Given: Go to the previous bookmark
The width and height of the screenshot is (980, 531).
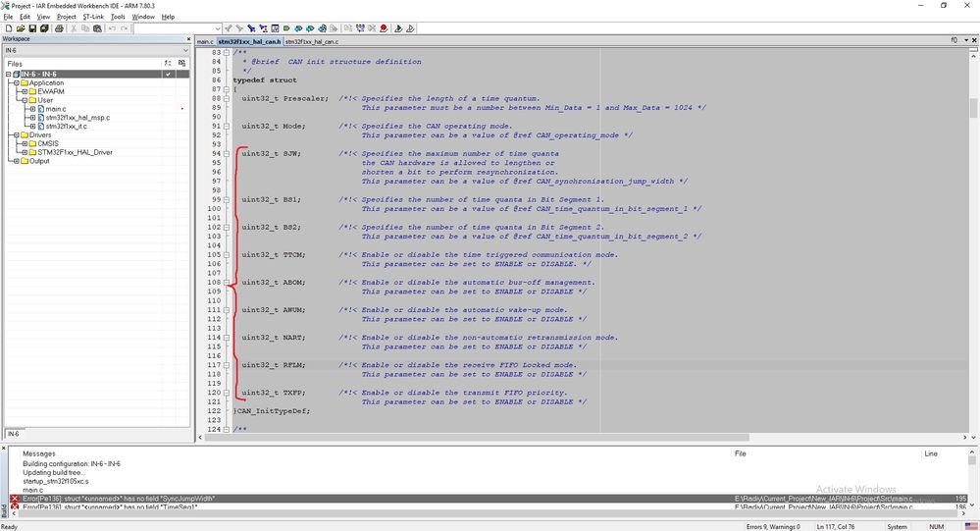Looking at the screenshot, I should [x=298, y=28].
